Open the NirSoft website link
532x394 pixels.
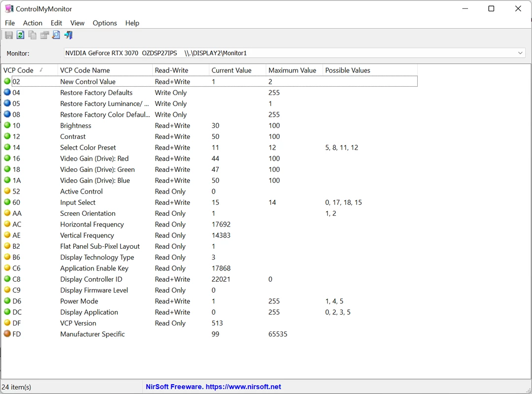pos(213,387)
